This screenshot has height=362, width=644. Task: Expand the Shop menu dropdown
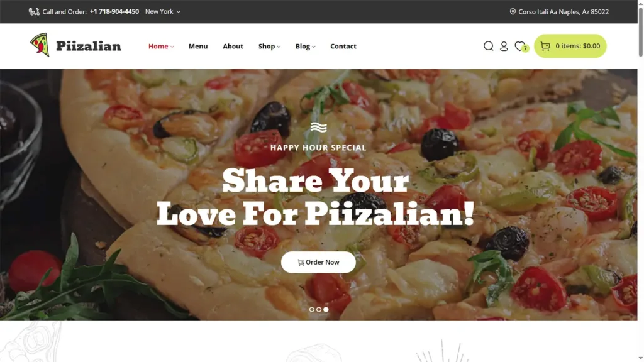[x=269, y=46]
